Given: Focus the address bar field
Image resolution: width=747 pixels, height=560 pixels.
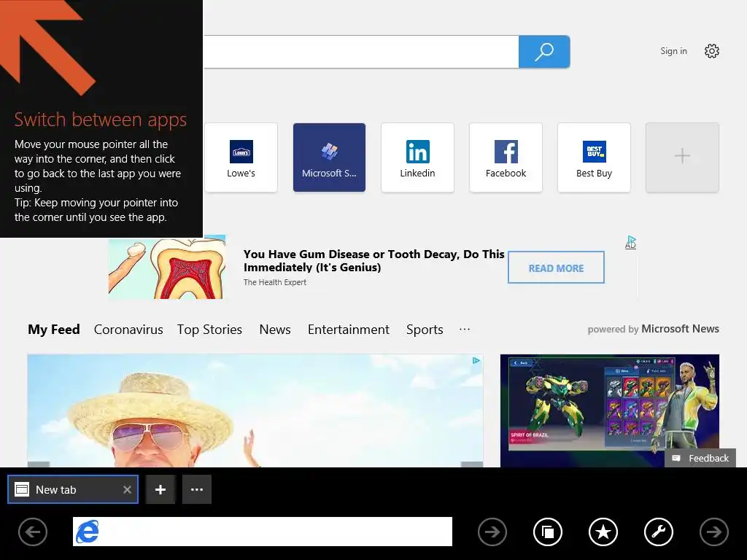Looking at the screenshot, I should click(263, 532).
